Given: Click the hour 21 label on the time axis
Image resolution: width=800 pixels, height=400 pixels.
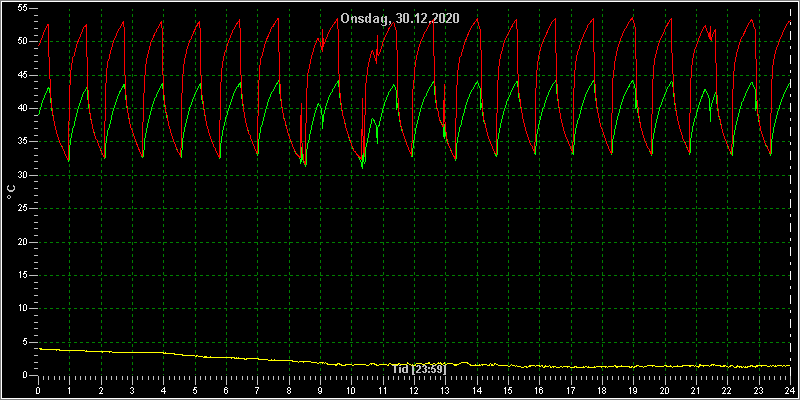Looking at the screenshot, I should click(x=696, y=391).
